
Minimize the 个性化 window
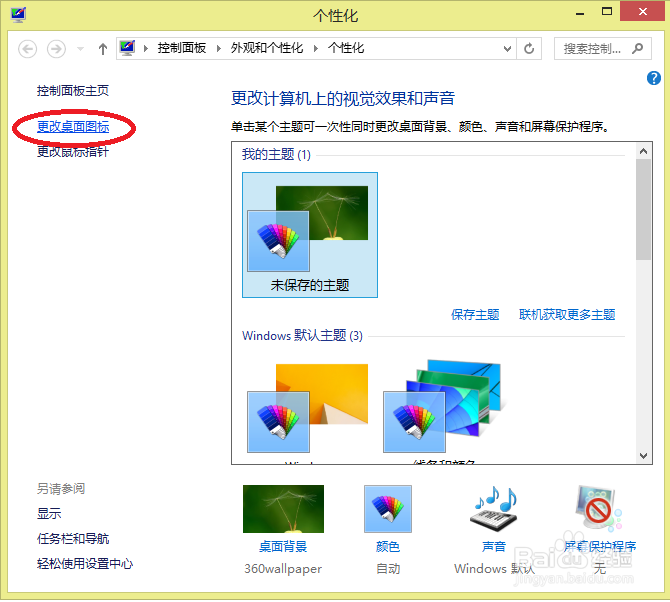click(580, 13)
